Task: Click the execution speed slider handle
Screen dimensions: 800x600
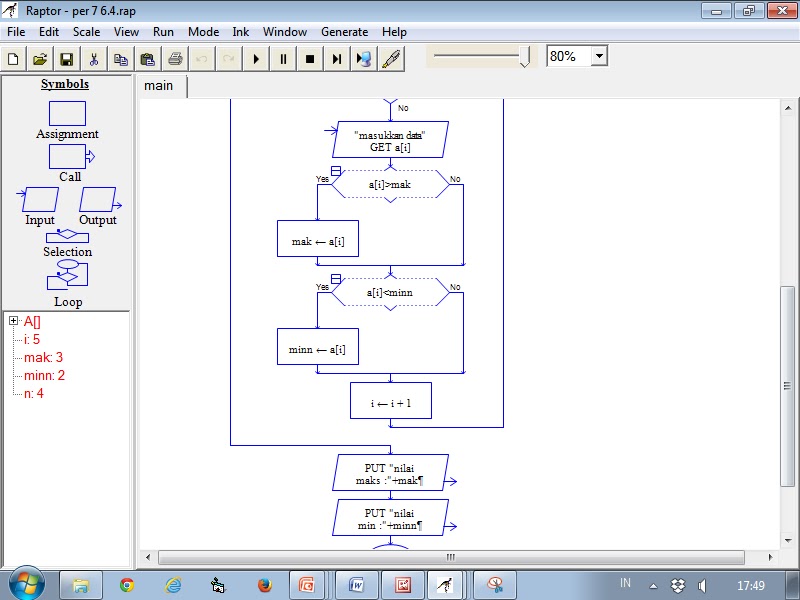Action: point(525,56)
